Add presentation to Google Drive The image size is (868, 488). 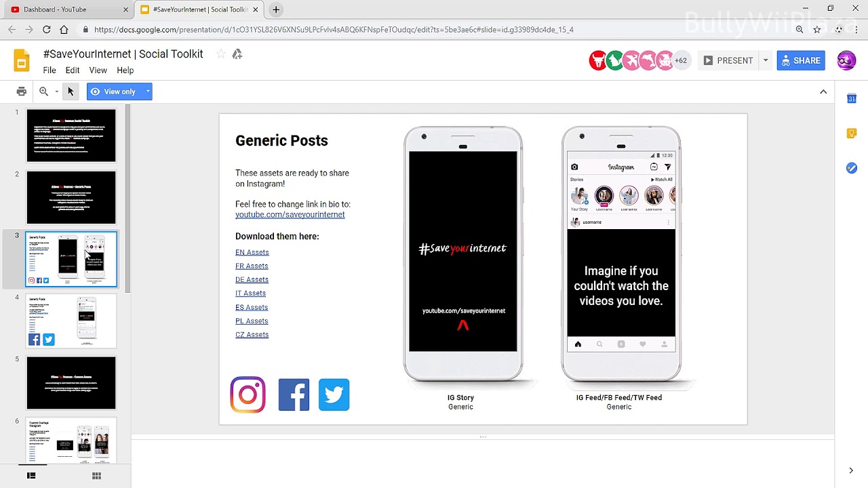click(237, 54)
